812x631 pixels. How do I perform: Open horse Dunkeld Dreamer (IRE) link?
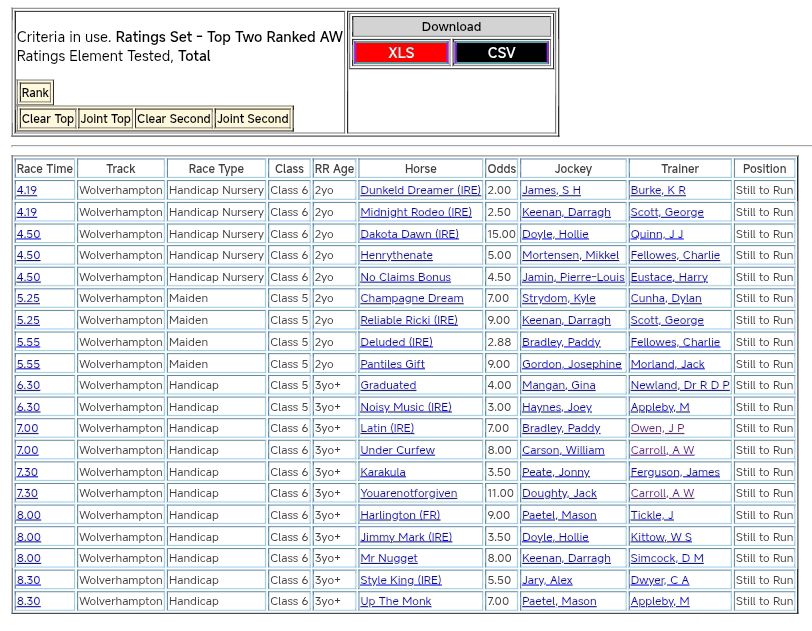pos(420,190)
